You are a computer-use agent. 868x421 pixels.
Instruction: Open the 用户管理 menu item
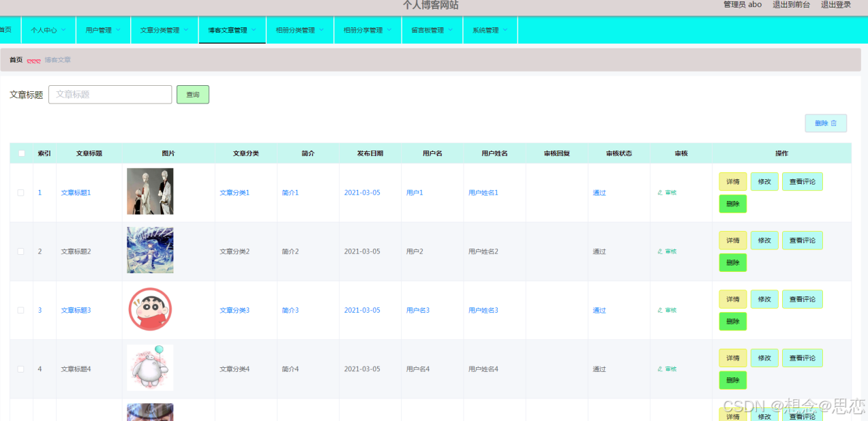pos(103,30)
